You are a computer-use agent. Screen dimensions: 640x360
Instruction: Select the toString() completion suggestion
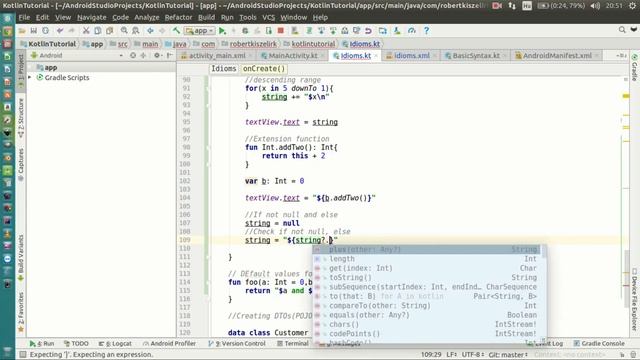(427, 278)
